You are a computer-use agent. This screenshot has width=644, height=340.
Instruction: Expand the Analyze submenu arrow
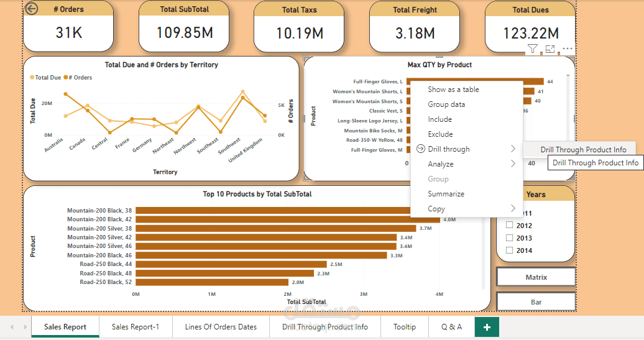tap(513, 163)
